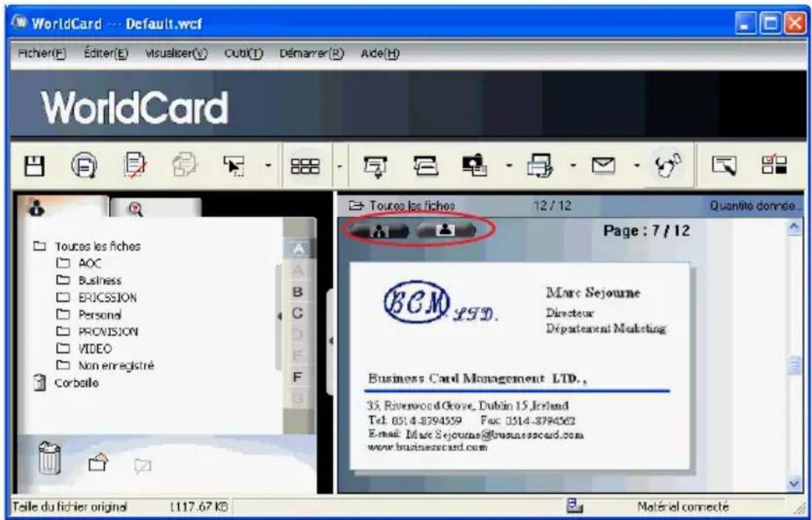The image size is (812, 520).
Task: Click the card view scrollbar thumb
Action: click(794, 366)
